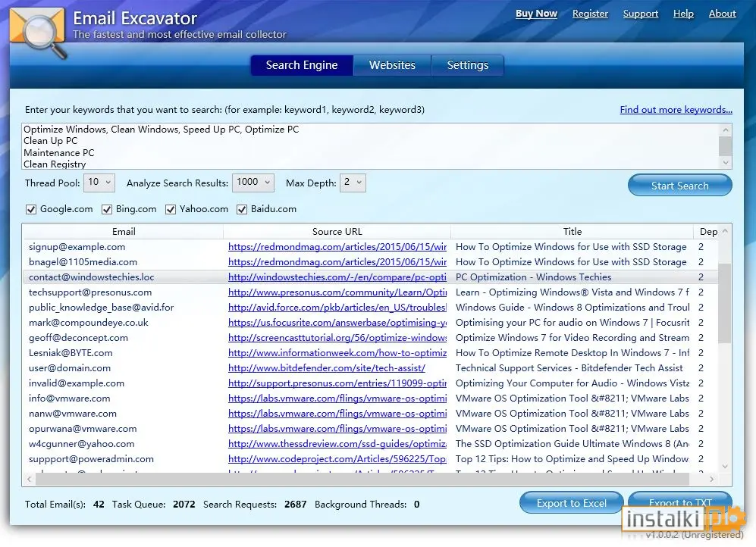The width and height of the screenshot is (756, 547).
Task: Click the results list scroll down arrow
Action: tap(725, 466)
